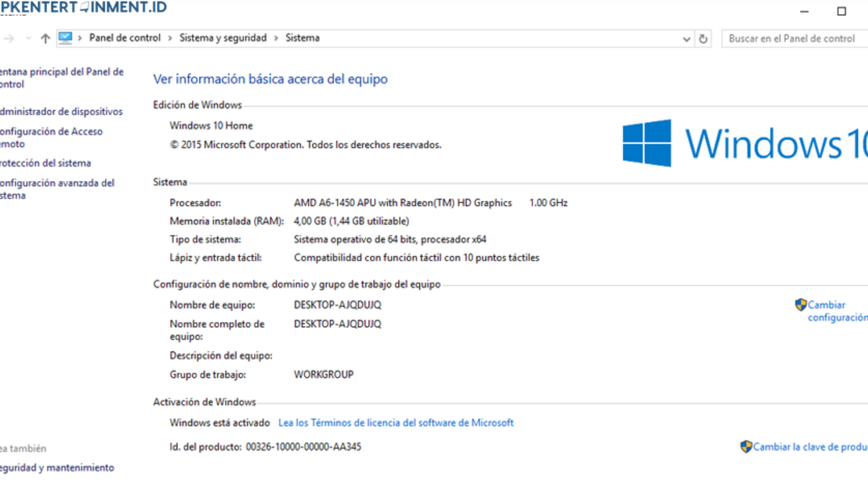Click shield icon beside 'Cambiar la clave de producto'
The height and width of the screenshot is (488, 868).
coord(746,447)
